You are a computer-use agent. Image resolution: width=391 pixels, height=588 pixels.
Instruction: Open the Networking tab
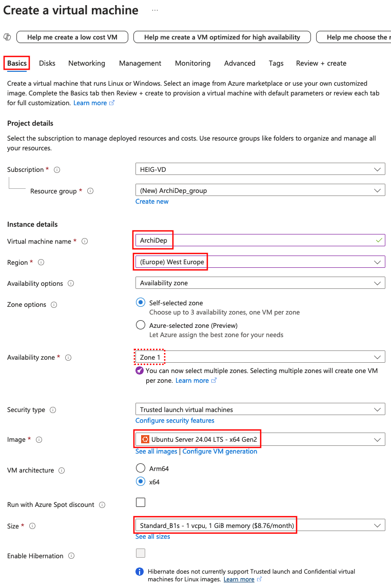[87, 63]
